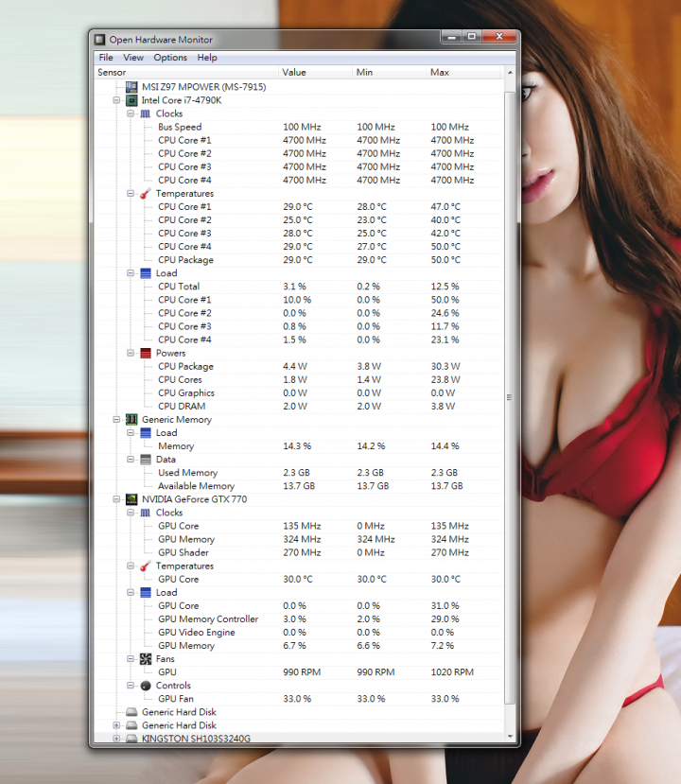Collapse the GPU Fans group

131,659
